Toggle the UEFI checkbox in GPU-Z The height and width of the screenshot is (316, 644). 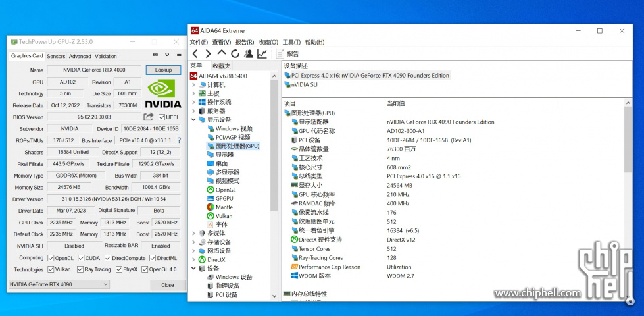click(162, 117)
